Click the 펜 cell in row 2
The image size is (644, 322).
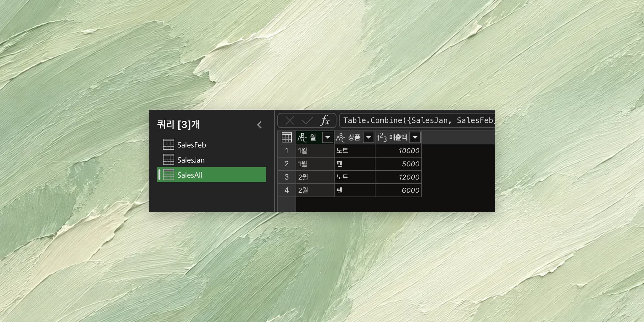click(355, 164)
